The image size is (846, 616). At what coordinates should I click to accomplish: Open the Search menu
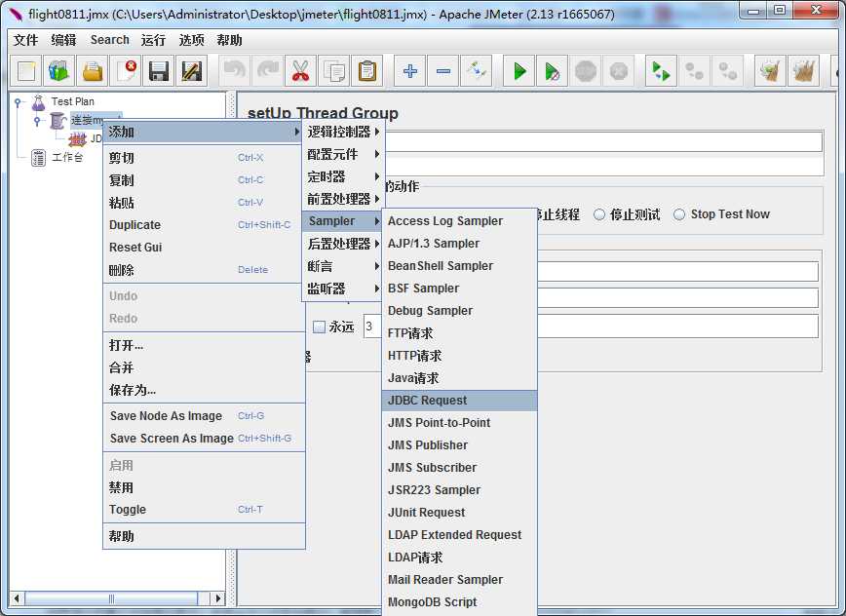(109, 40)
